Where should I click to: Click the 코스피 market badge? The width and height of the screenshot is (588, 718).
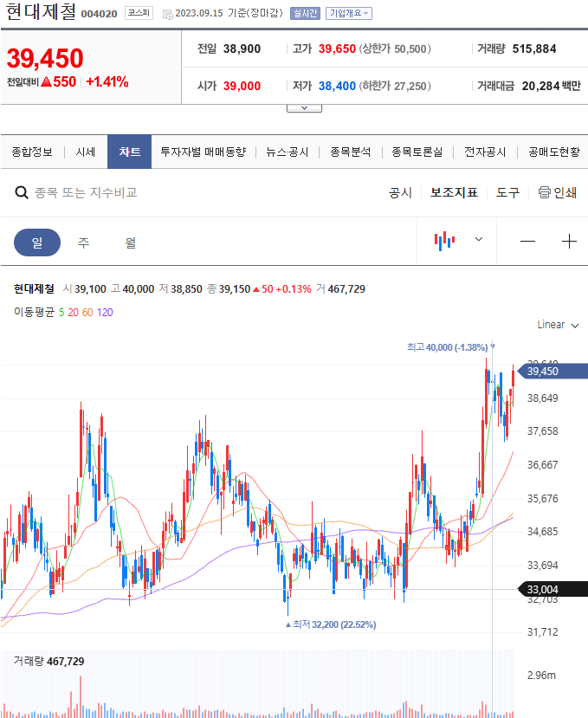pos(139,13)
